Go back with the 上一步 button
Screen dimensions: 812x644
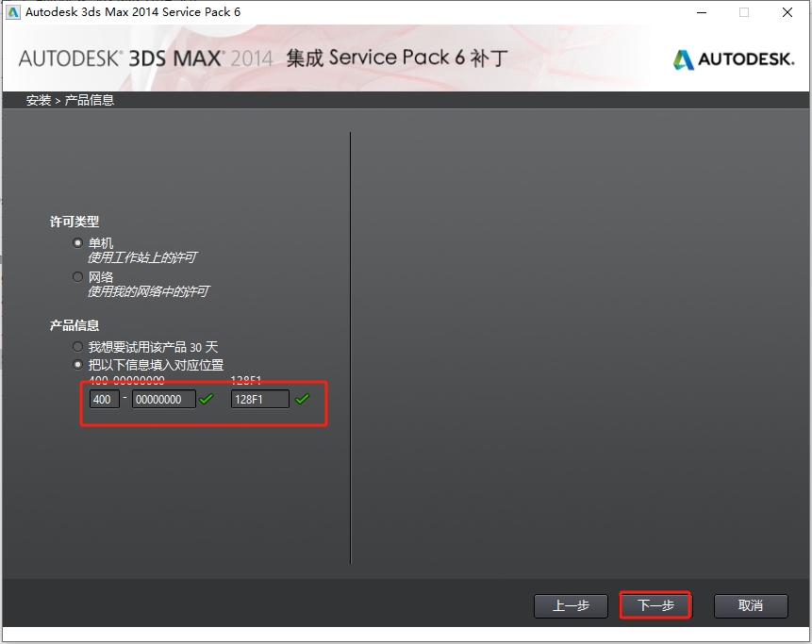571,605
